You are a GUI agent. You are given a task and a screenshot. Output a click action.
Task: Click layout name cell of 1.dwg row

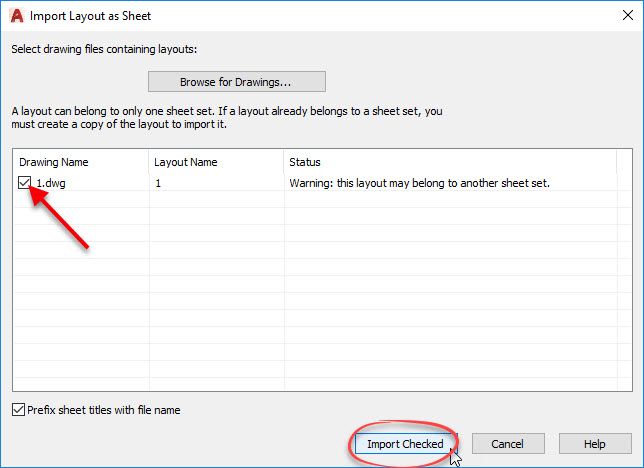coord(216,183)
